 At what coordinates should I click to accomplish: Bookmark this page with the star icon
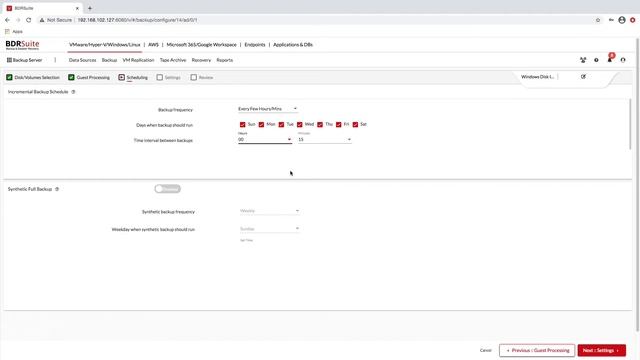[598, 20]
